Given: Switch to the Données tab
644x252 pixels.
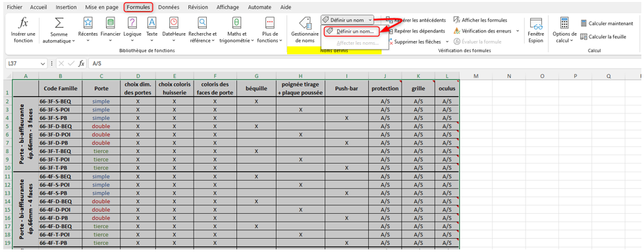Looking at the screenshot, I should (x=169, y=7).
